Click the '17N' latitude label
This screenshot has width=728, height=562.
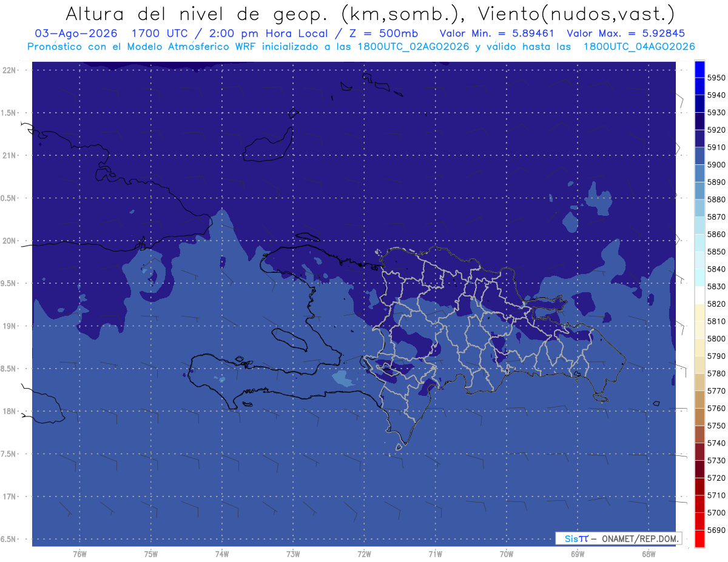pos(10,497)
